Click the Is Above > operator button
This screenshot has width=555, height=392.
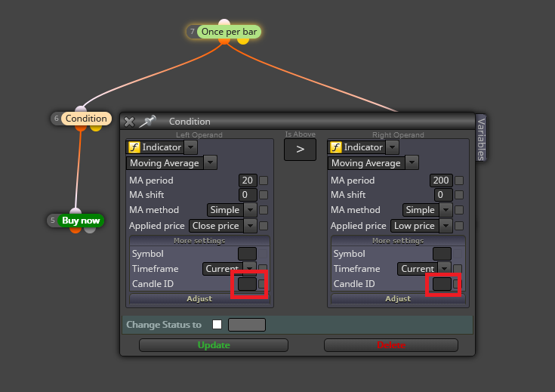301,150
